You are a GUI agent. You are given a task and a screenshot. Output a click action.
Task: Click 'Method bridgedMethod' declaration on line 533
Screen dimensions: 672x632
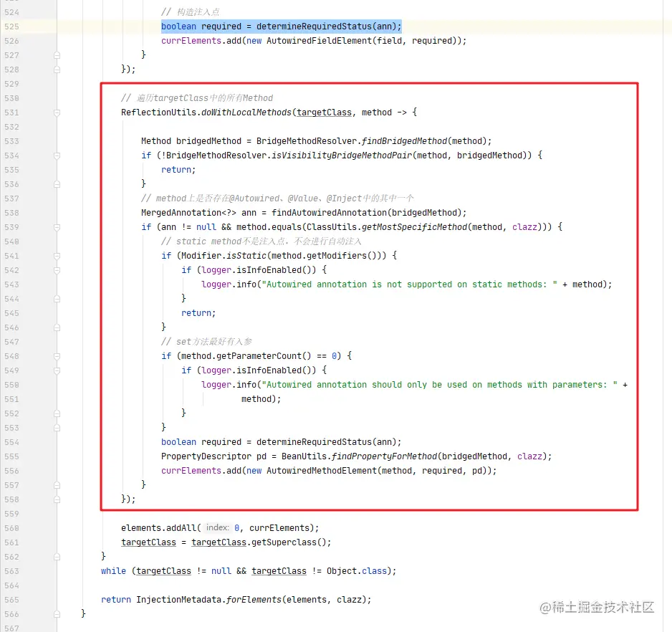191,141
